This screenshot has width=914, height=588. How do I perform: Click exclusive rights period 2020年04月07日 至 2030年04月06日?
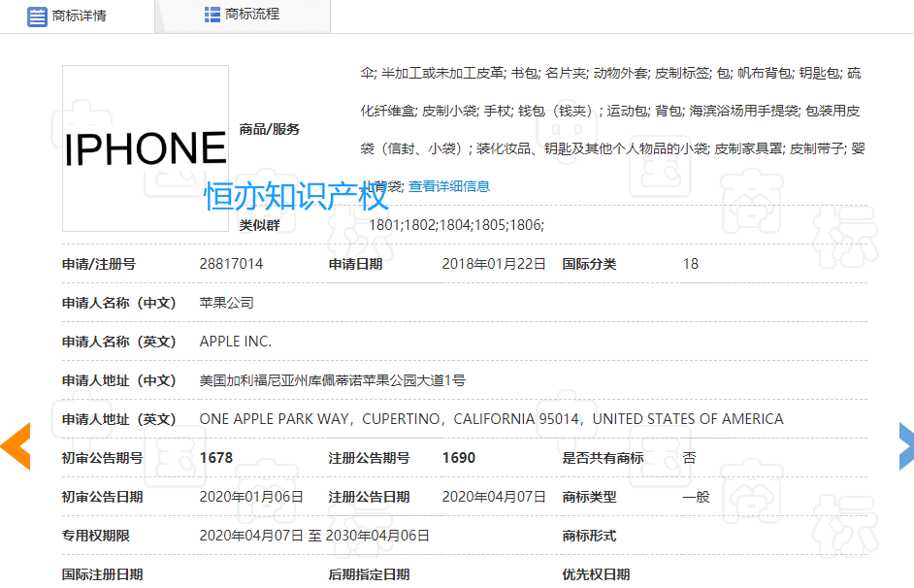[314, 536]
